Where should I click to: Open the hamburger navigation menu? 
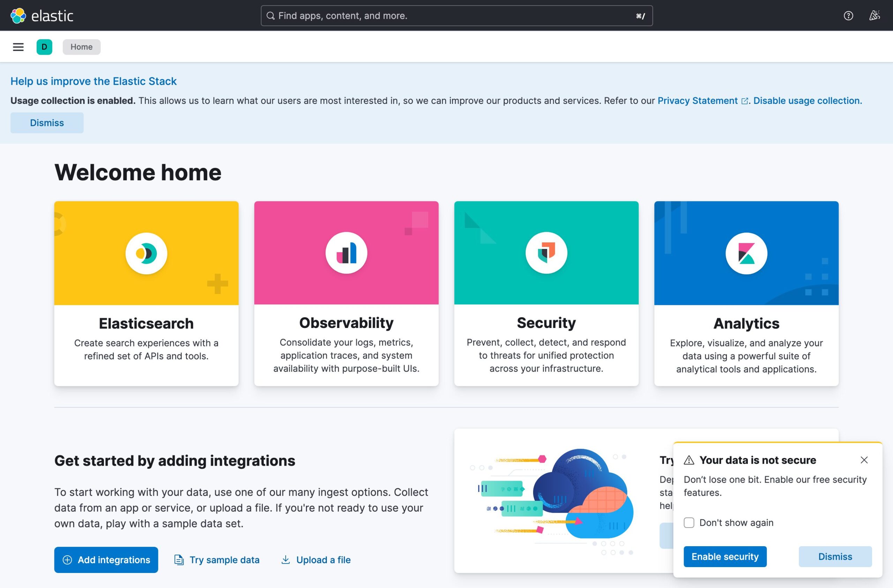(x=18, y=47)
